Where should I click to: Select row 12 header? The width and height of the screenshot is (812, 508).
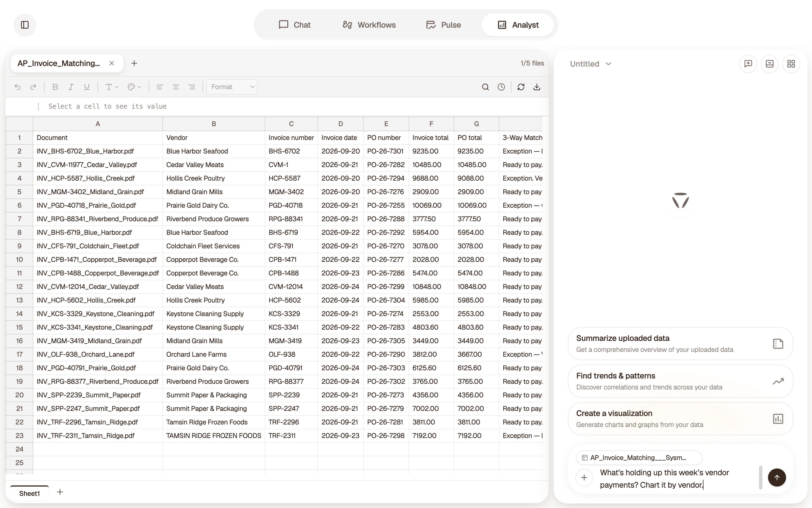click(x=19, y=286)
